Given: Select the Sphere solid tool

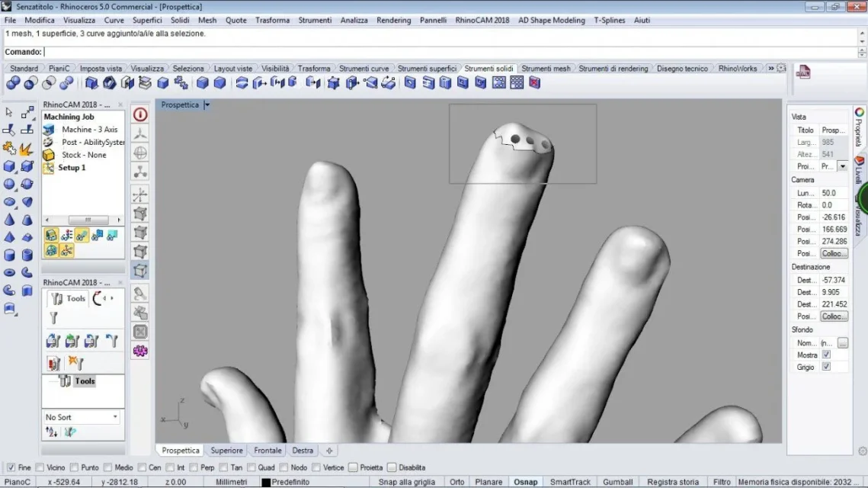Looking at the screenshot, I should [9, 184].
